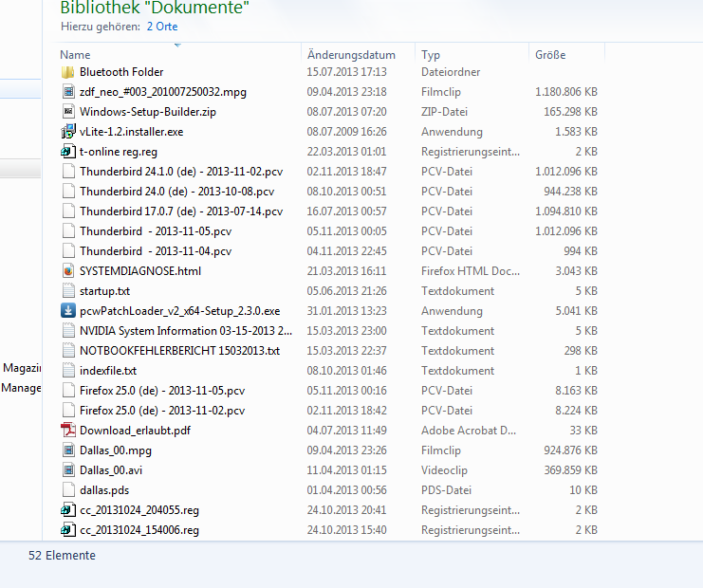Click the blue download icon of pcwPatchLoader exe

pyautogui.click(x=68, y=310)
